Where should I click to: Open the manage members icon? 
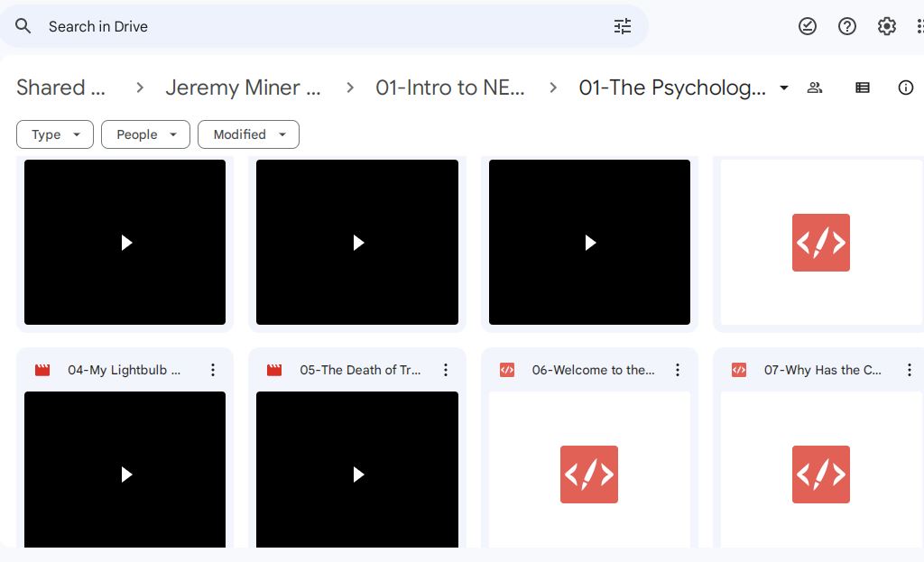[x=815, y=88]
